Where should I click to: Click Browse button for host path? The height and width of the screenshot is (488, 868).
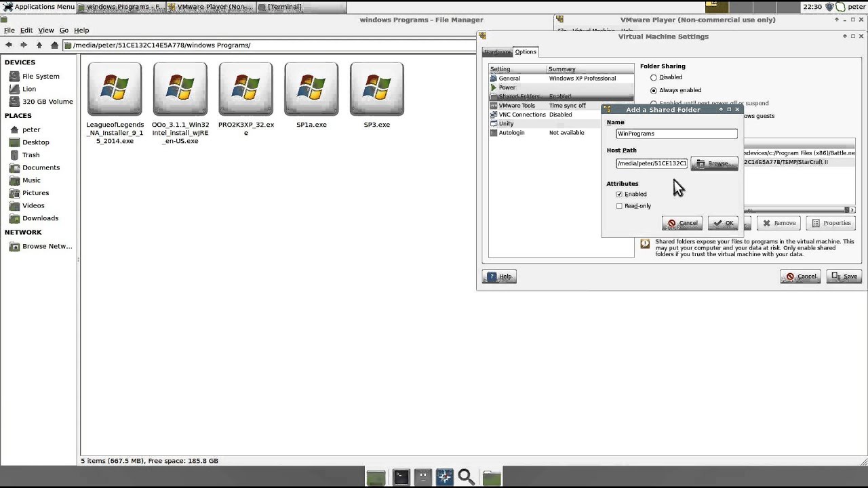tap(714, 163)
